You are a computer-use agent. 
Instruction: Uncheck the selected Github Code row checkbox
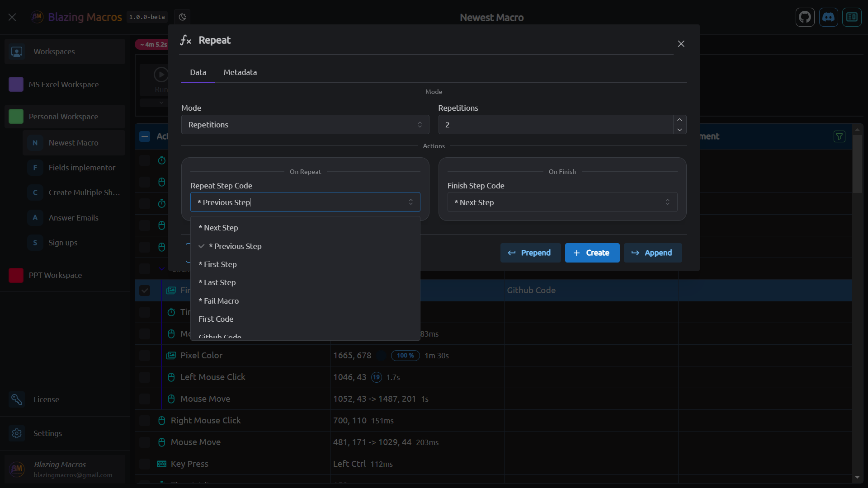click(x=145, y=291)
